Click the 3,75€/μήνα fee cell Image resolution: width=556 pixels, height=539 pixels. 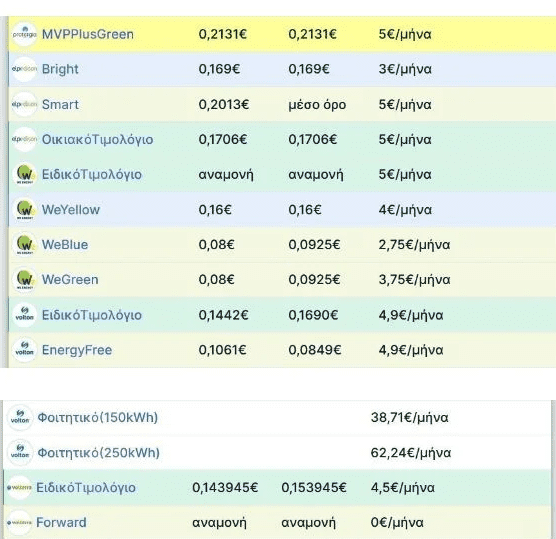(x=414, y=280)
